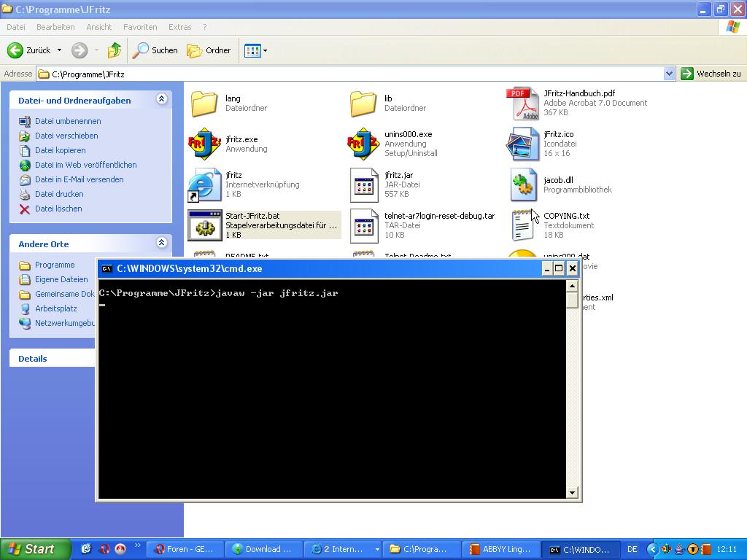Viewport: 747px width, 560px height.
Task: Click Datei umbenennen link
Action: click(x=68, y=121)
